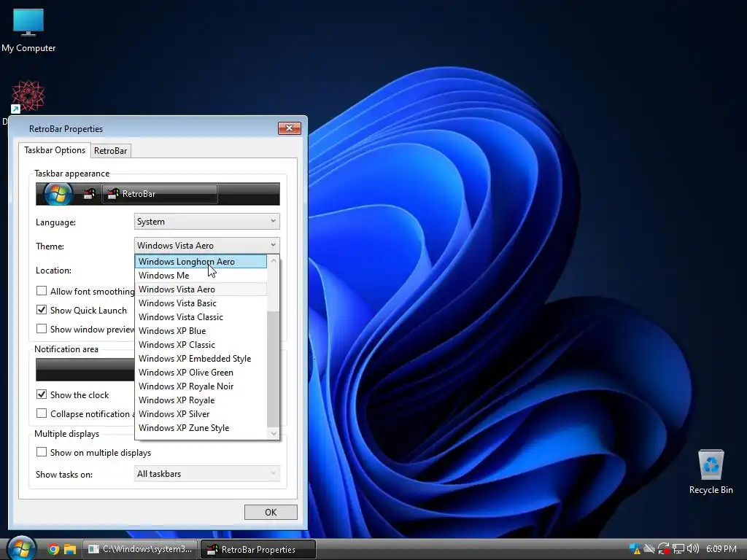Select the Windows XP Blue theme
This screenshot has width=747, height=560.
click(201, 330)
